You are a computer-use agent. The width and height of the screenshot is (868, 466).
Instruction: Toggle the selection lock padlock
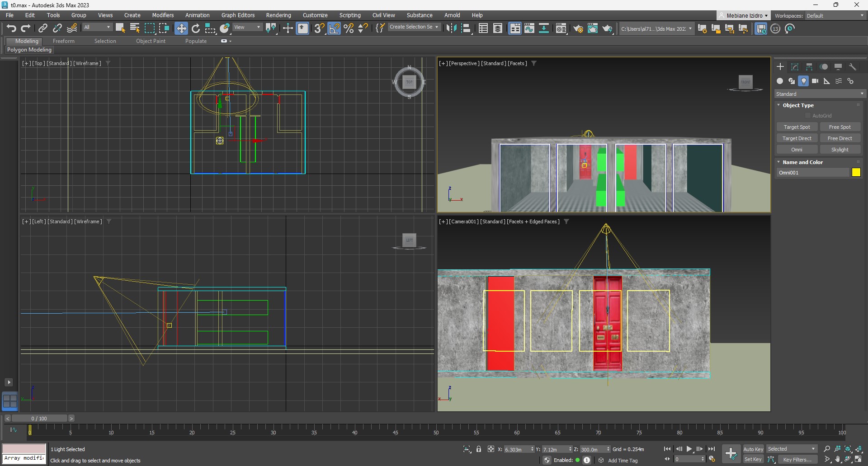point(479,449)
